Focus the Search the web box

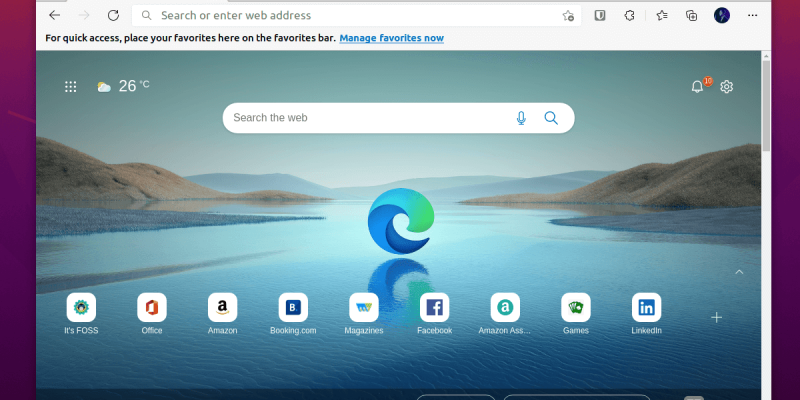click(398, 118)
